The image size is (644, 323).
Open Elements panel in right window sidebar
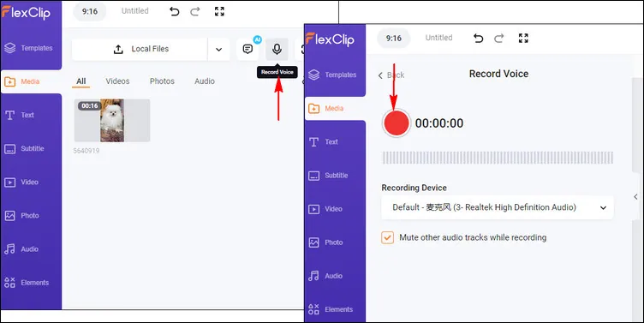[335, 309]
